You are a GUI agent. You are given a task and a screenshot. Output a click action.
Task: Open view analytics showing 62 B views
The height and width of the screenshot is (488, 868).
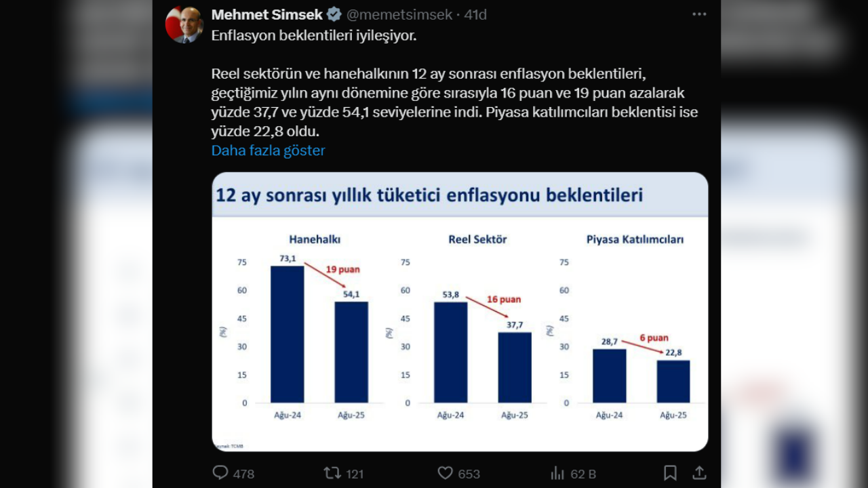pyautogui.click(x=558, y=473)
